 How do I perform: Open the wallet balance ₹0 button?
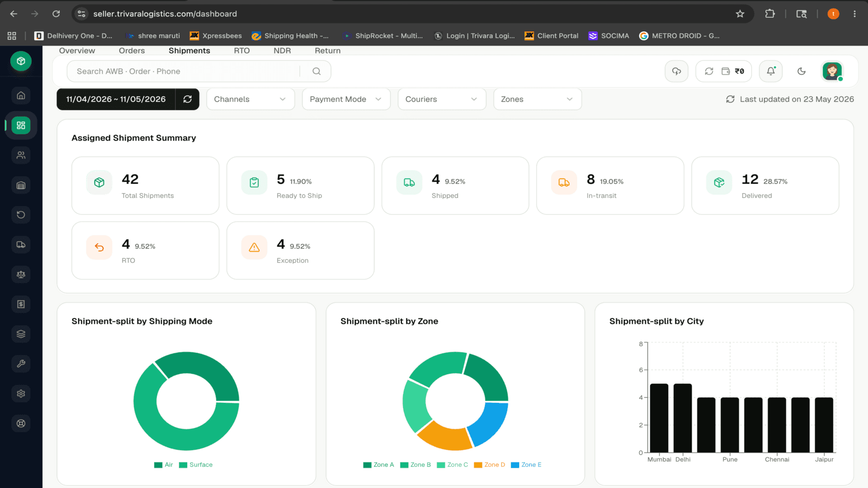pos(733,71)
